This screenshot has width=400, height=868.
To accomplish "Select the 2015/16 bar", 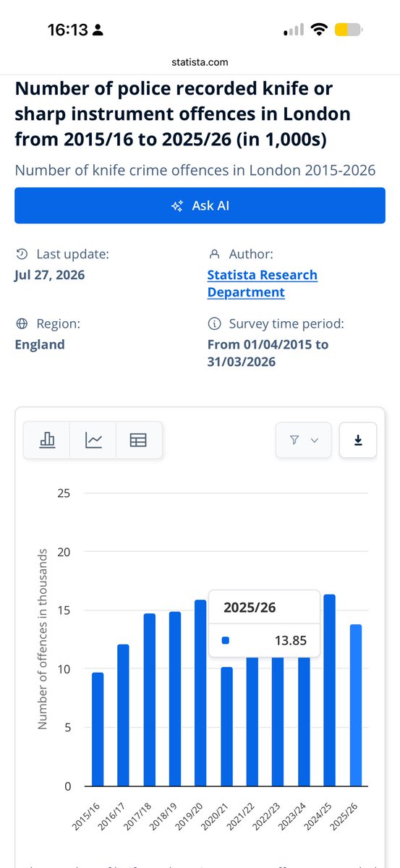I will 98,729.
